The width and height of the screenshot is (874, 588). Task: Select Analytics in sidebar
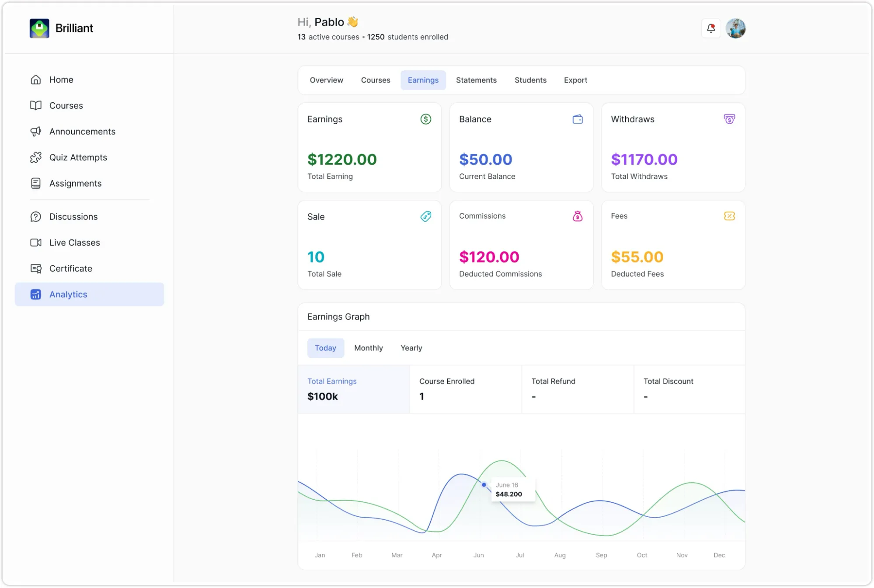[x=90, y=295]
